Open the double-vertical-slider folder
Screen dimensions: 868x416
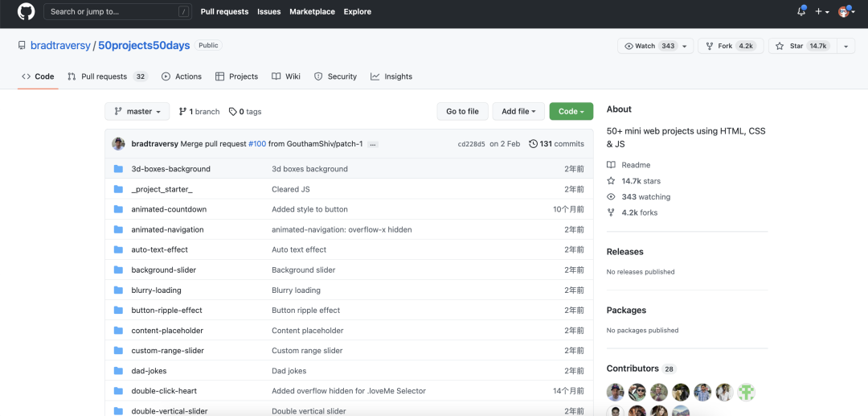click(x=170, y=411)
